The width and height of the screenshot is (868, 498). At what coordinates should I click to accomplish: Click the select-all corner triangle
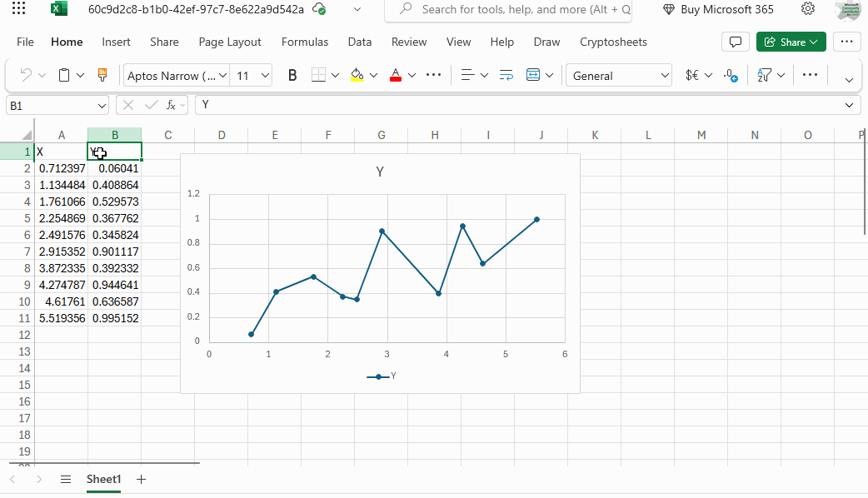pos(26,135)
